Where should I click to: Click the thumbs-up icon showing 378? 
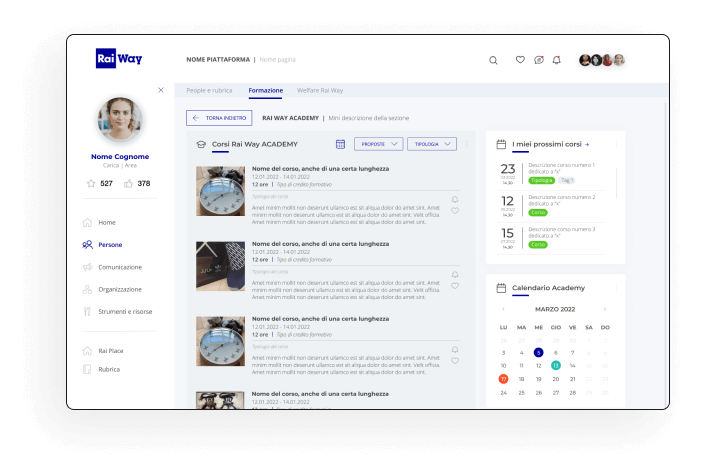[x=128, y=184]
